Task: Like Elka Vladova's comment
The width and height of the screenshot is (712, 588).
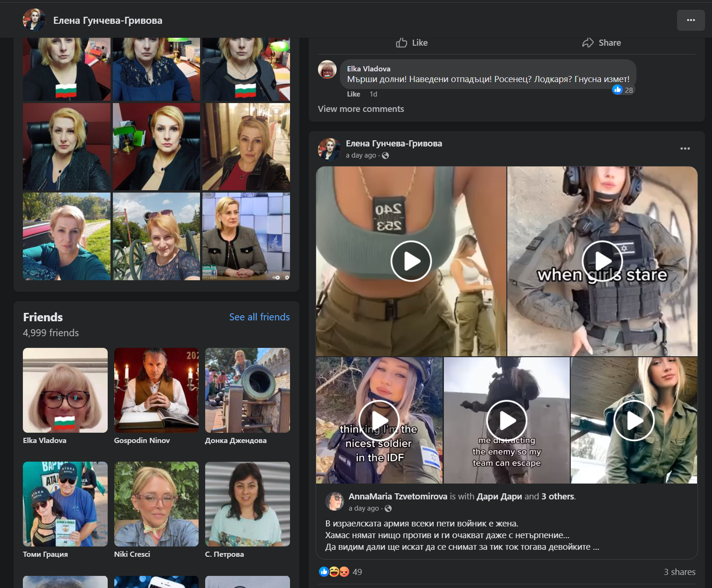Action: tap(353, 94)
